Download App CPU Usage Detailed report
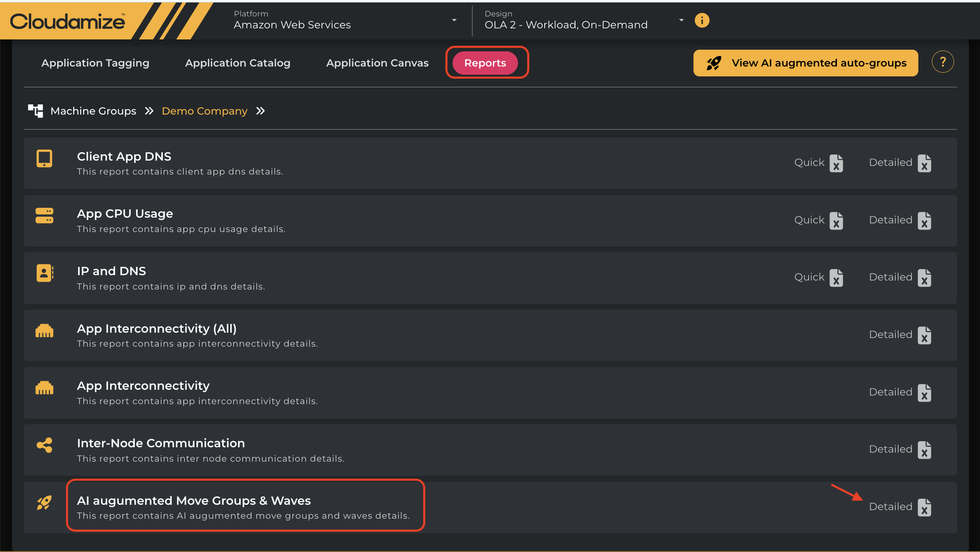Viewport: 980px width, 552px height. [890, 220]
